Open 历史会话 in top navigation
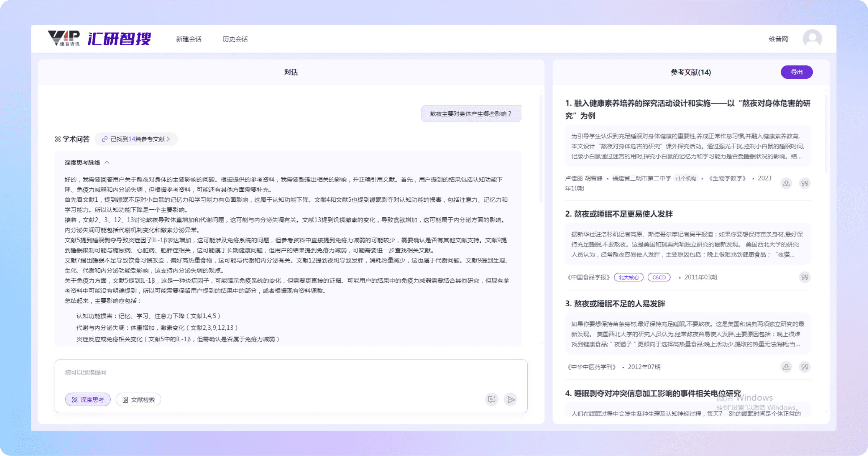Screen dimensions: 868x456 tap(235, 39)
